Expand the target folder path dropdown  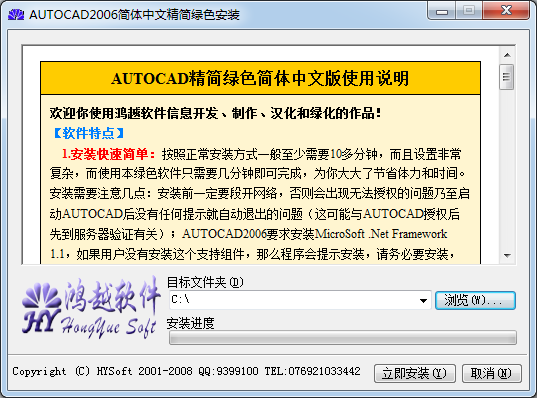point(423,300)
